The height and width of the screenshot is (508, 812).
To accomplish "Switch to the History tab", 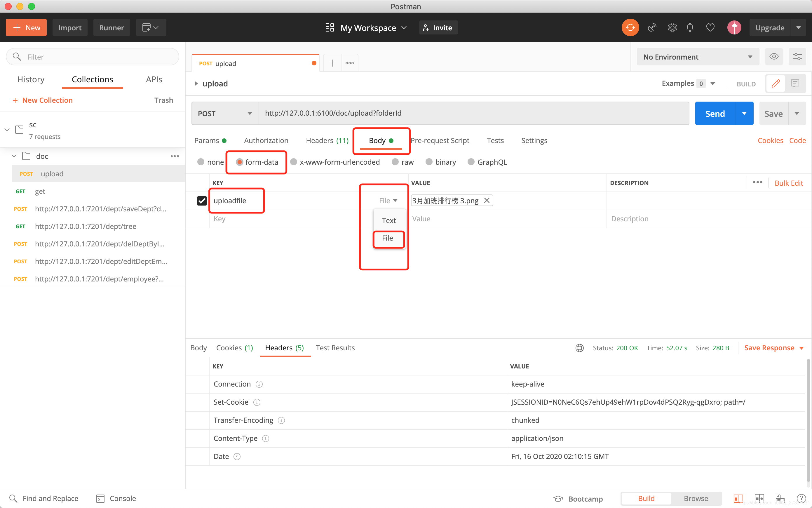I will coord(31,79).
